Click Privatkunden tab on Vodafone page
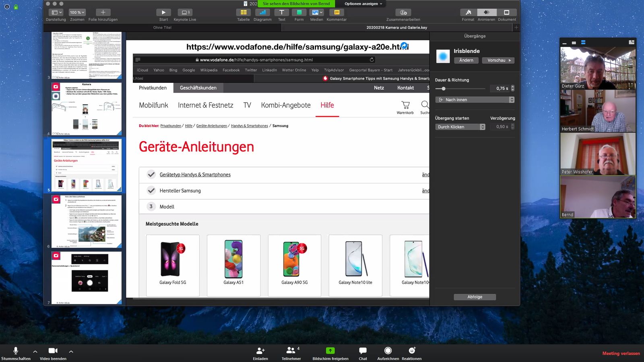 153,88
